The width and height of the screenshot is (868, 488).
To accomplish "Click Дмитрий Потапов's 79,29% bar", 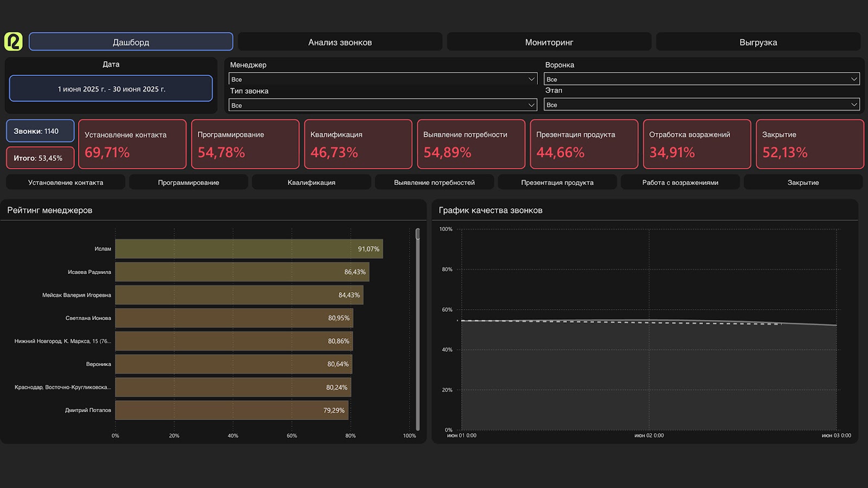I will pyautogui.click(x=232, y=410).
